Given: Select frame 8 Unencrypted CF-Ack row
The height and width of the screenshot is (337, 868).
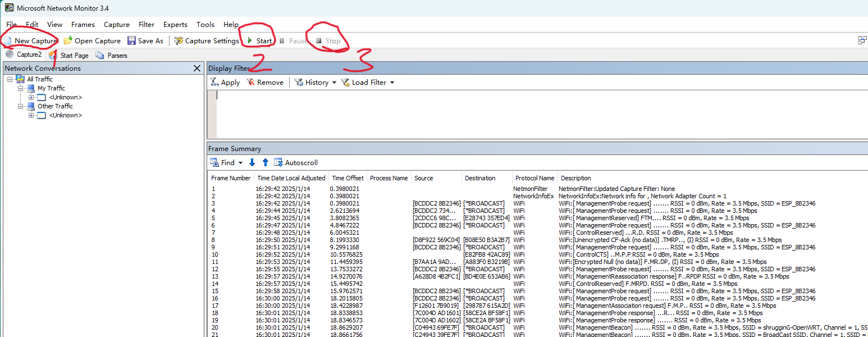Looking at the screenshot, I should 538,240.
